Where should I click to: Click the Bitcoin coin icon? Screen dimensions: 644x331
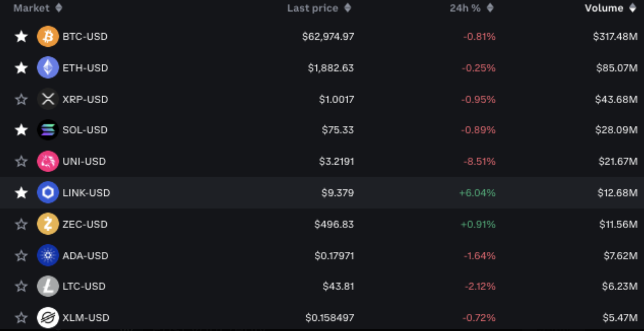coord(48,37)
